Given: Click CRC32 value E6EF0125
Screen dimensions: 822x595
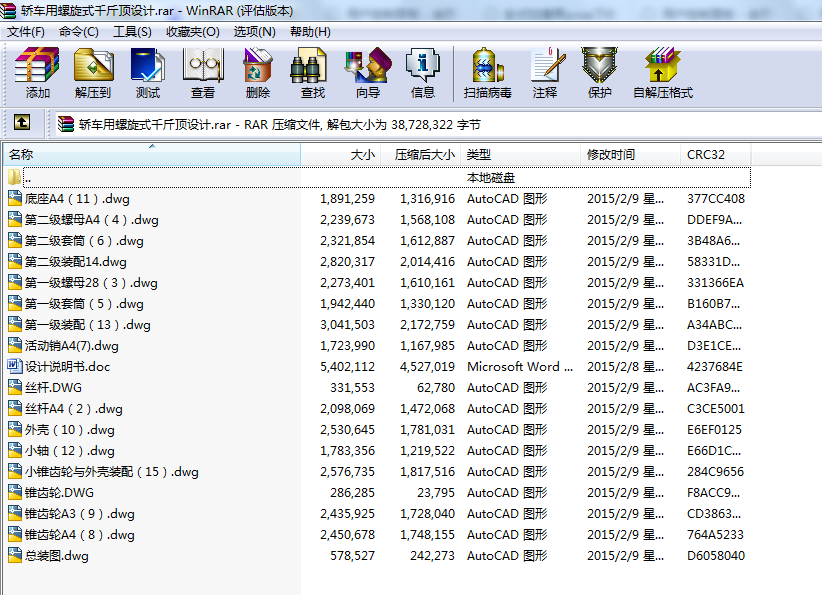Looking at the screenshot, I should [714, 429].
